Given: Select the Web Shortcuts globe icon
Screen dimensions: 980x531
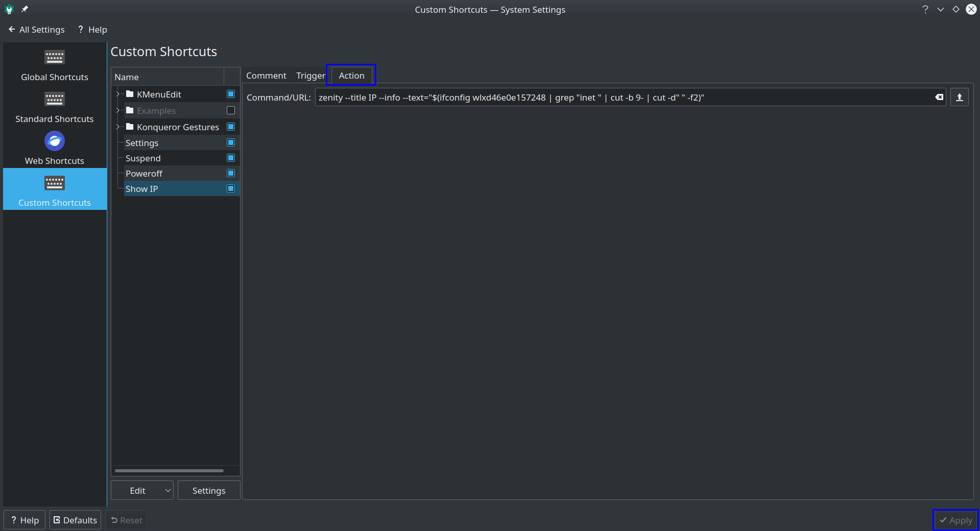Looking at the screenshot, I should point(54,141).
